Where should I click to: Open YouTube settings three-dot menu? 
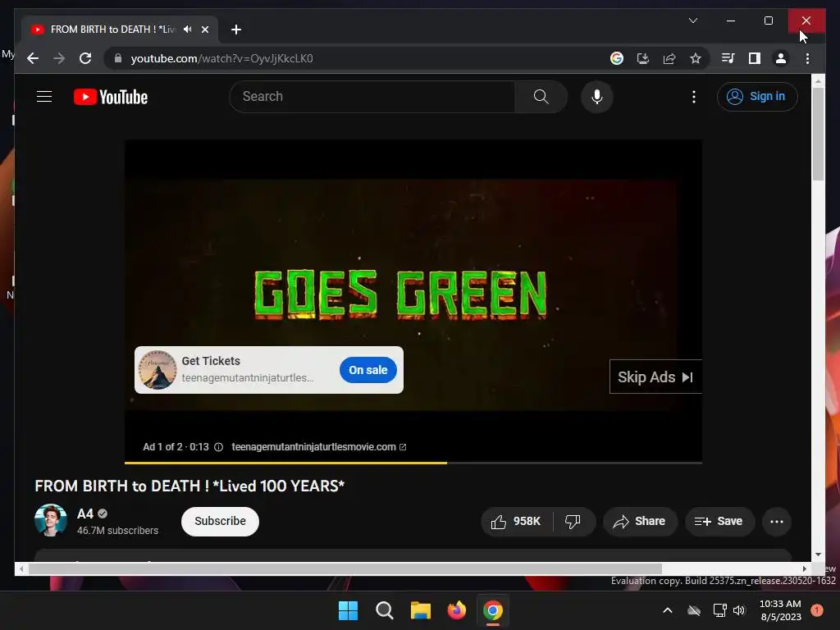click(x=694, y=97)
